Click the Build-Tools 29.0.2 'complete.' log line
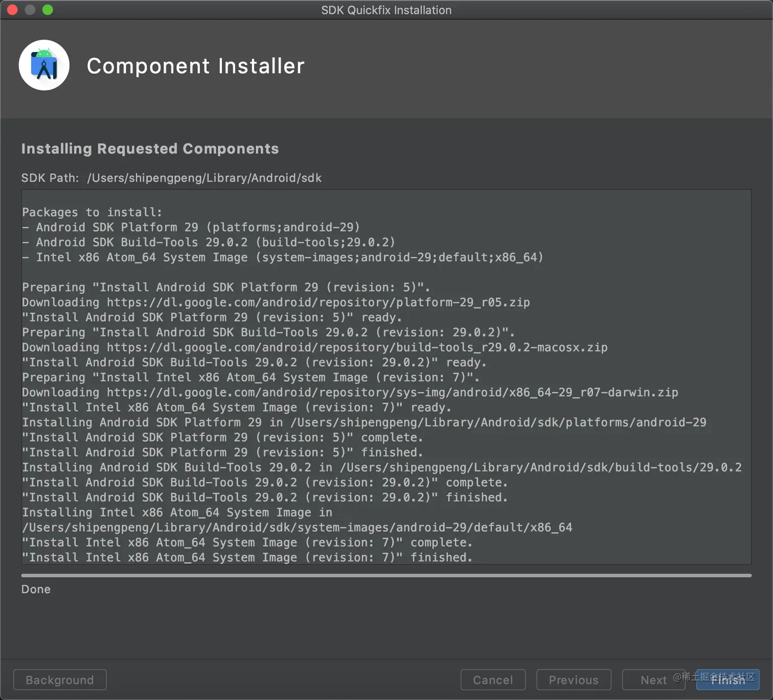 point(265,482)
